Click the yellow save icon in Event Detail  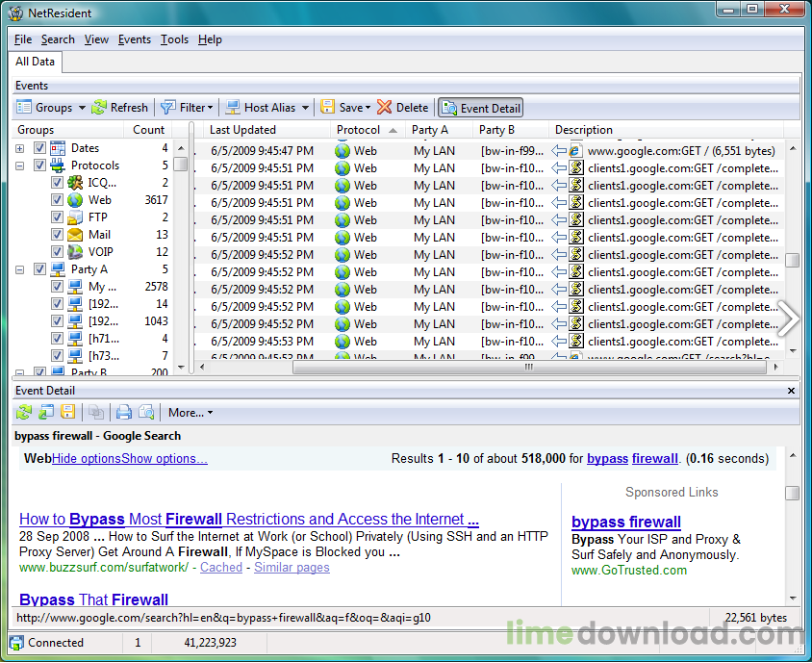tap(68, 413)
